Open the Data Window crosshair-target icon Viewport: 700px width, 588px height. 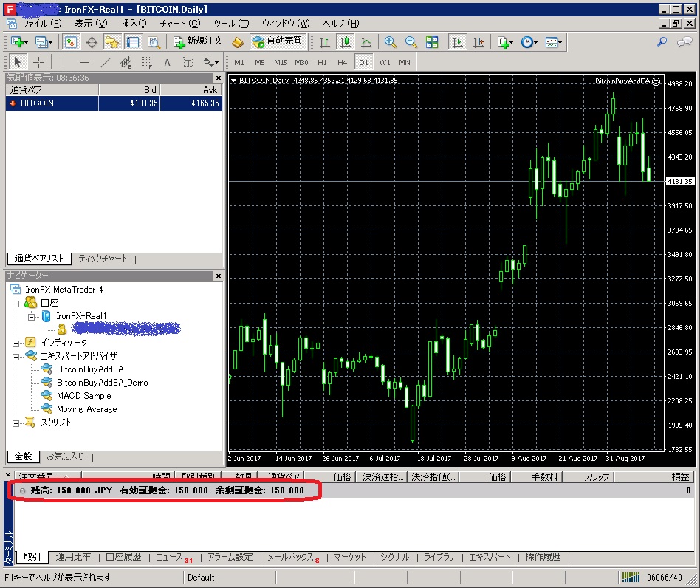[x=92, y=42]
